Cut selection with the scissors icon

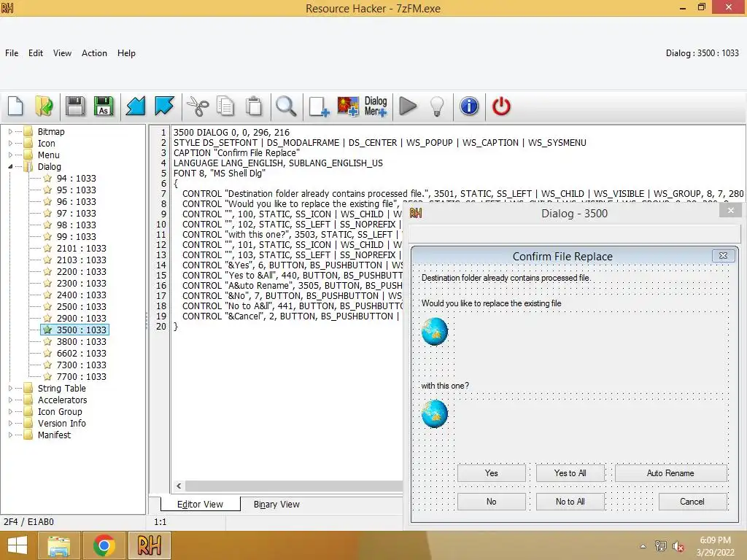coord(197,106)
